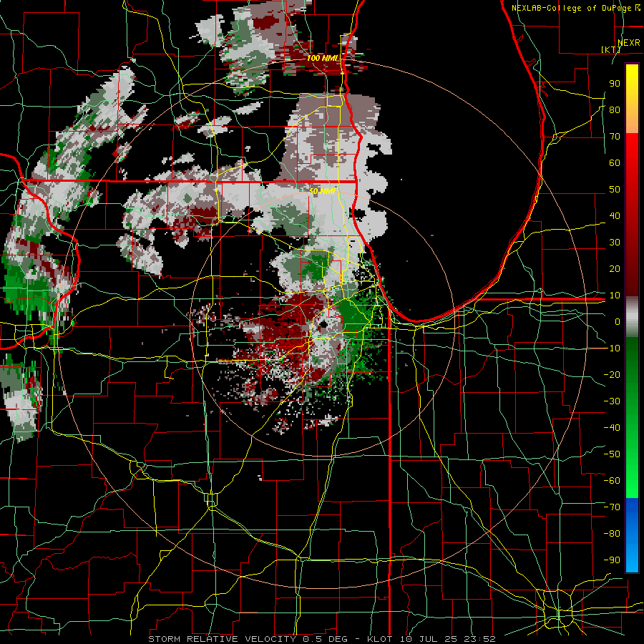Click the 90 value on the velocity scale

(x=615, y=84)
